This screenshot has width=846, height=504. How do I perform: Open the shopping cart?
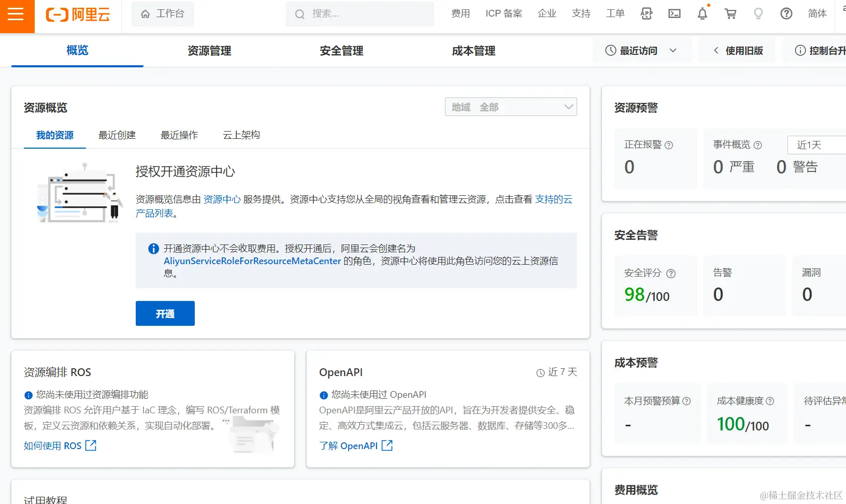click(730, 14)
